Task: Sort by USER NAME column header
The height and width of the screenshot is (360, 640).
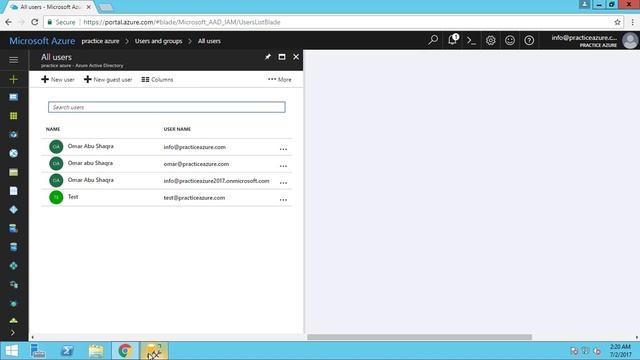Action: (x=177, y=129)
